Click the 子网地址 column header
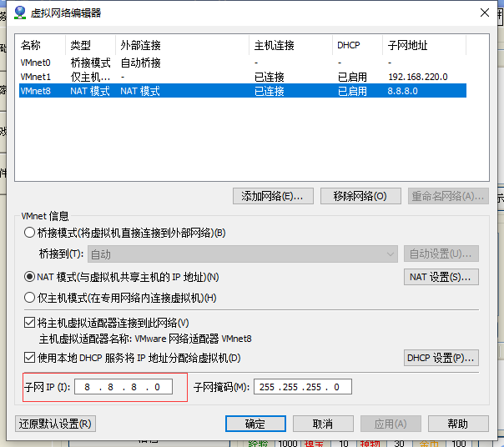Image resolution: width=504 pixels, height=447 pixels. 424,45
